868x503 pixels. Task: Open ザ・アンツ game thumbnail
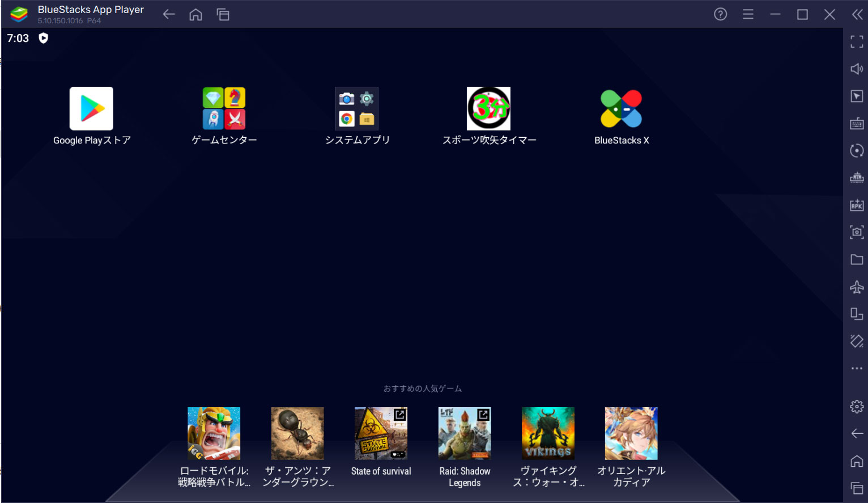pyautogui.click(x=297, y=433)
